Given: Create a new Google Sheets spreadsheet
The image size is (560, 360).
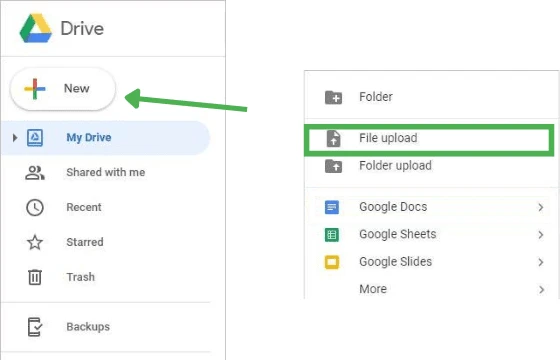Looking at the screenshot, I should pos(431,234).
